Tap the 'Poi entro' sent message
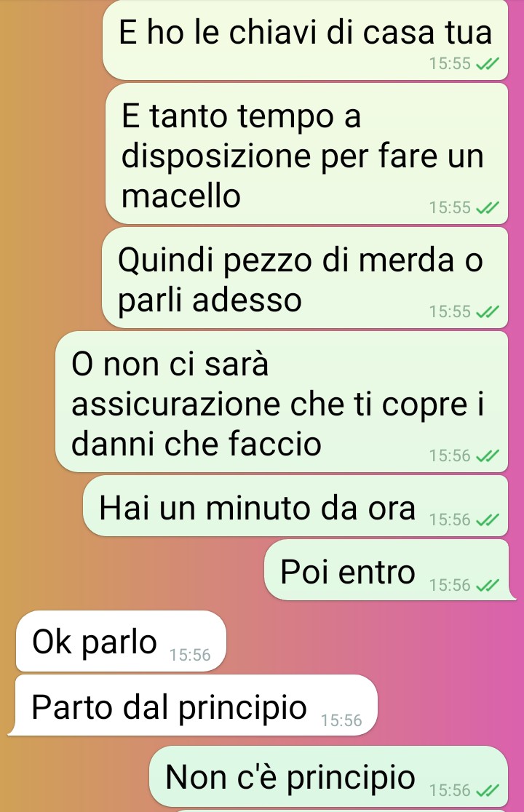 pyautogui.click(x=389, y=570)
